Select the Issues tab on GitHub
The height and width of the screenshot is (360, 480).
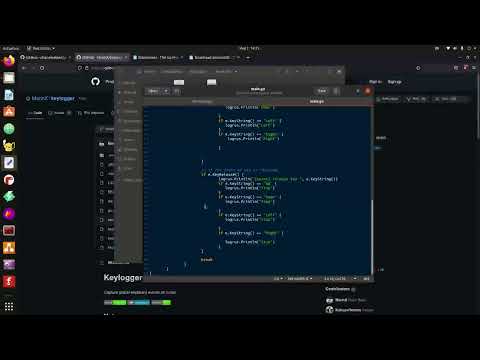click(x=59, y=113)
